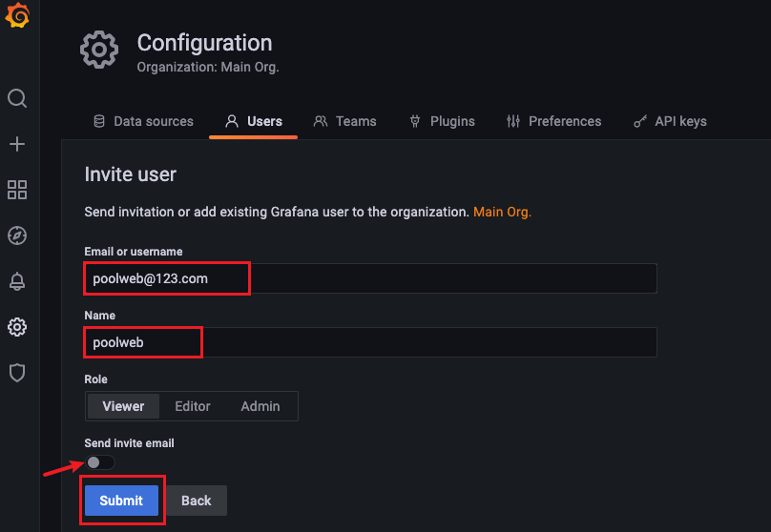The image size is (771, 532).
Task: Open the Dashboards grid icon in the sidebar
Action: (x=17, y=190)
